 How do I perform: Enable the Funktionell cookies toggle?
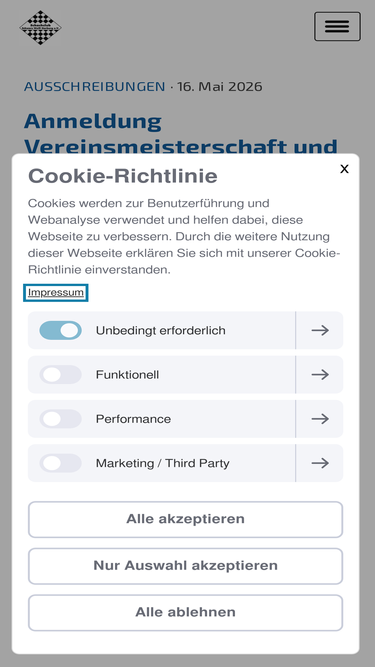60,374
